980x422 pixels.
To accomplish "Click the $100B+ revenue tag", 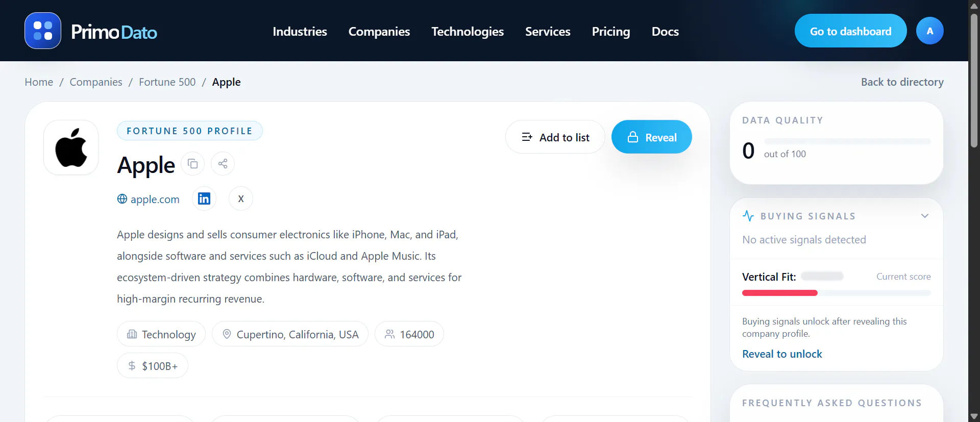I will pos(153,365).
